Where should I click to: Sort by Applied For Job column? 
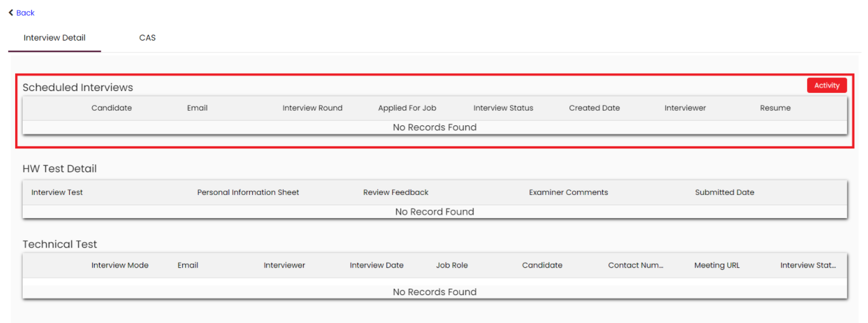click(407, 108)
